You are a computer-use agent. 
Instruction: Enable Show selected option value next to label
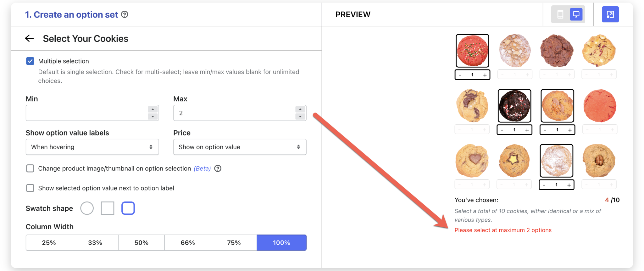pos(30,188)
